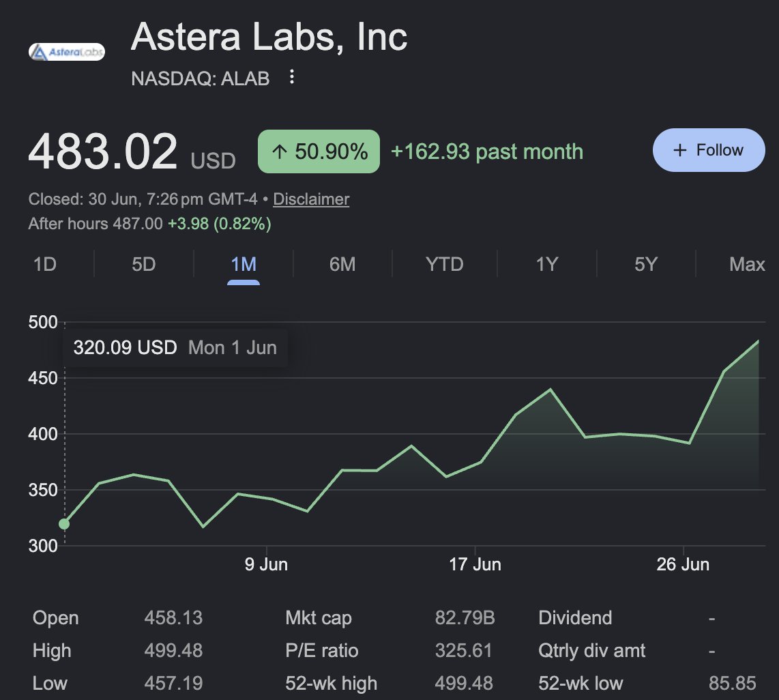This screenshot has width=779, height=700.
Task: Show the 6M price chart
Action: point(342,264)
